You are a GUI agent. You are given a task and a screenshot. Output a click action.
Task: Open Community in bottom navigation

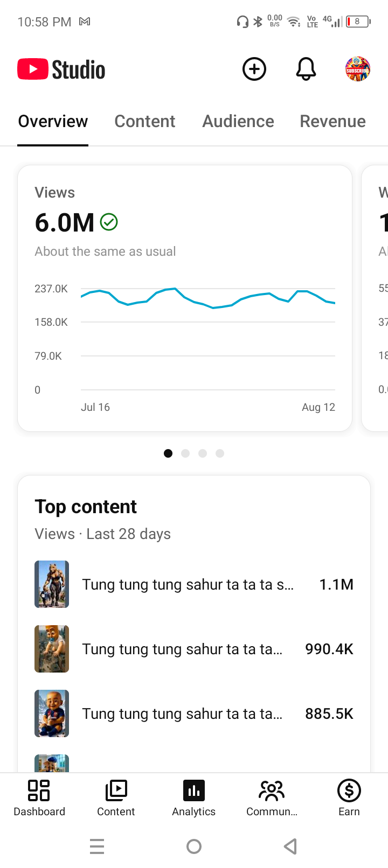point(272,799)
